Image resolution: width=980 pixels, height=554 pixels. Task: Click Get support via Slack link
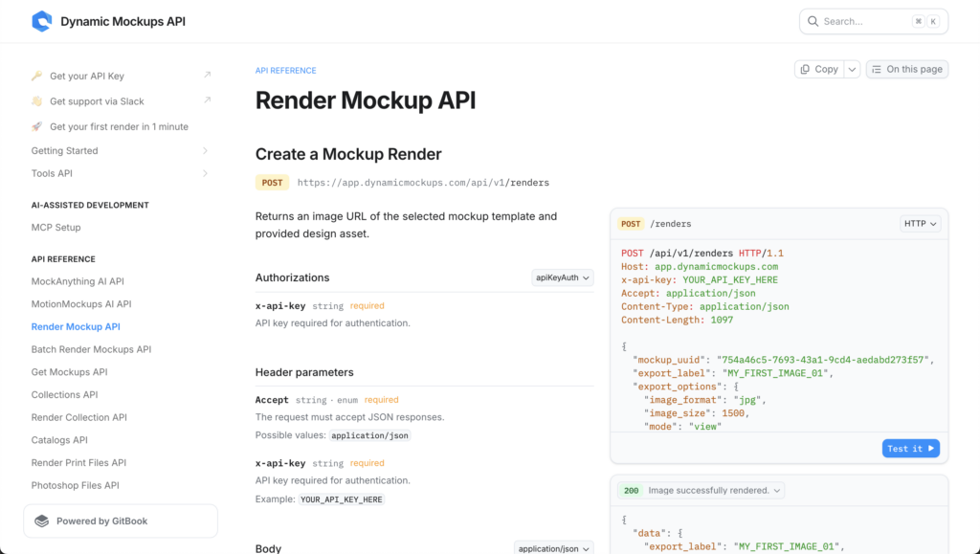coord(97,101)
